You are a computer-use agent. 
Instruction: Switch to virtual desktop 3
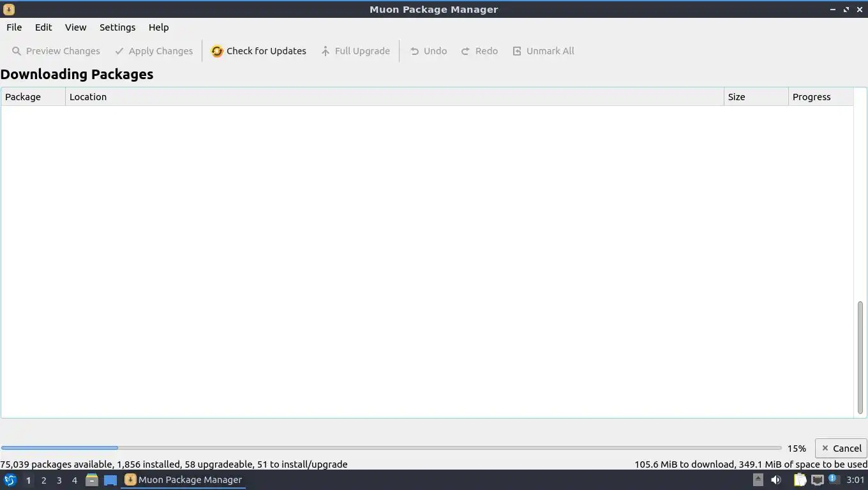point(59,480)
